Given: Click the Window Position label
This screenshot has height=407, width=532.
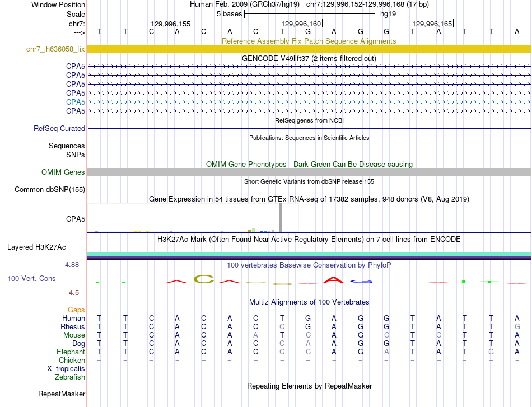Looking at the screenshot, I should point(58,4).
